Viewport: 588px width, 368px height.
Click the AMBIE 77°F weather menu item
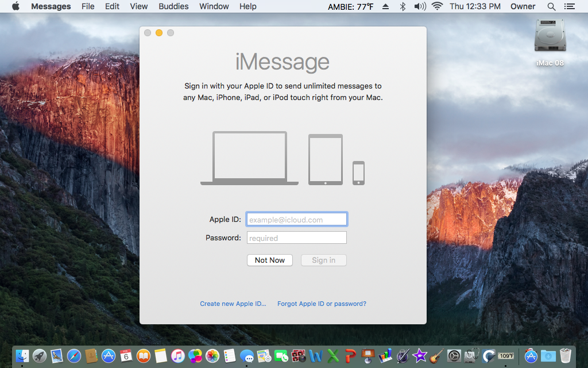pos(351,6)
